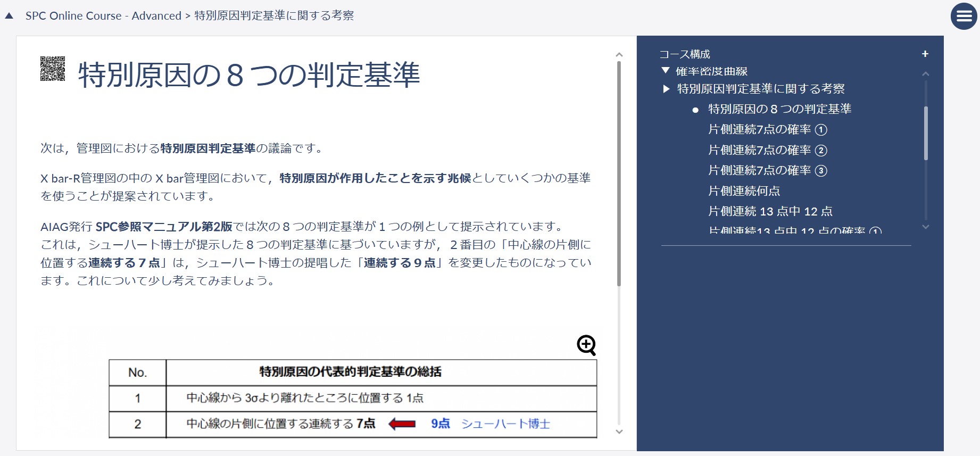The height and width of the screenshot is (456, 980).
Task: Expand the 特別原因判定基準に関する考察 triangle
Action: click(666, 89)
